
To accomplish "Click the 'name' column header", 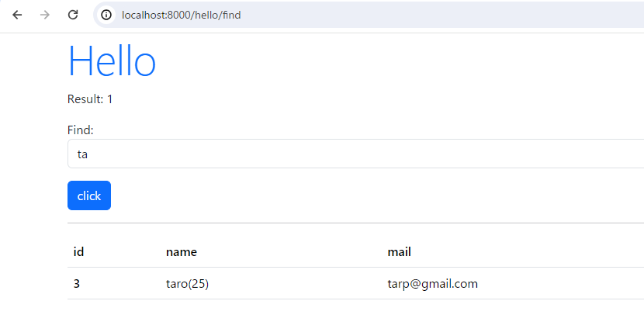I will [181, 251].
